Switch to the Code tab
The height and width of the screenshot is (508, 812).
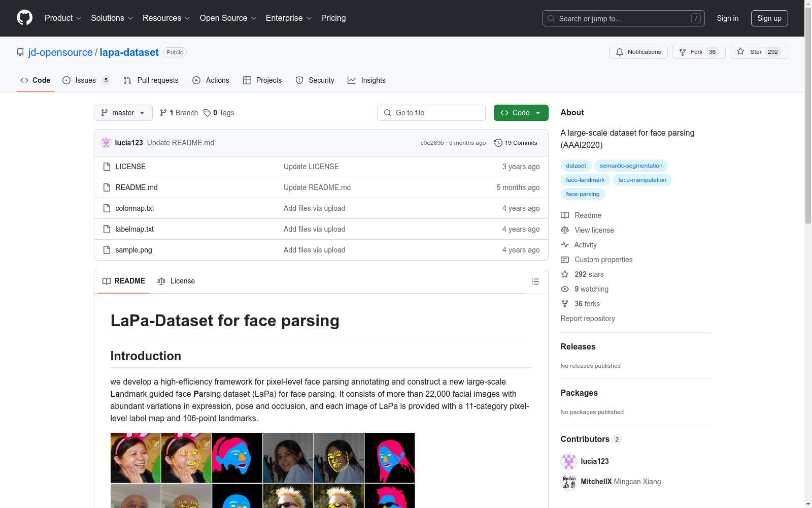pos(35,80)
